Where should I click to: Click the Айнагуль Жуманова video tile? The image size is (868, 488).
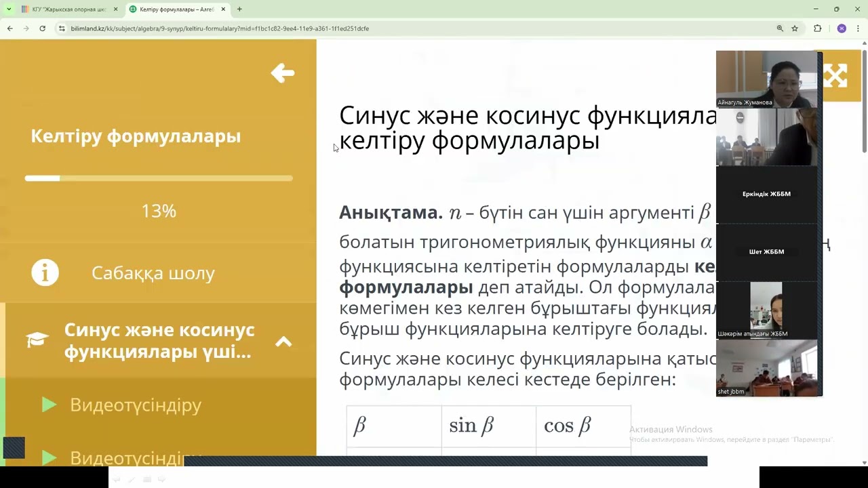tap(766, 79)
